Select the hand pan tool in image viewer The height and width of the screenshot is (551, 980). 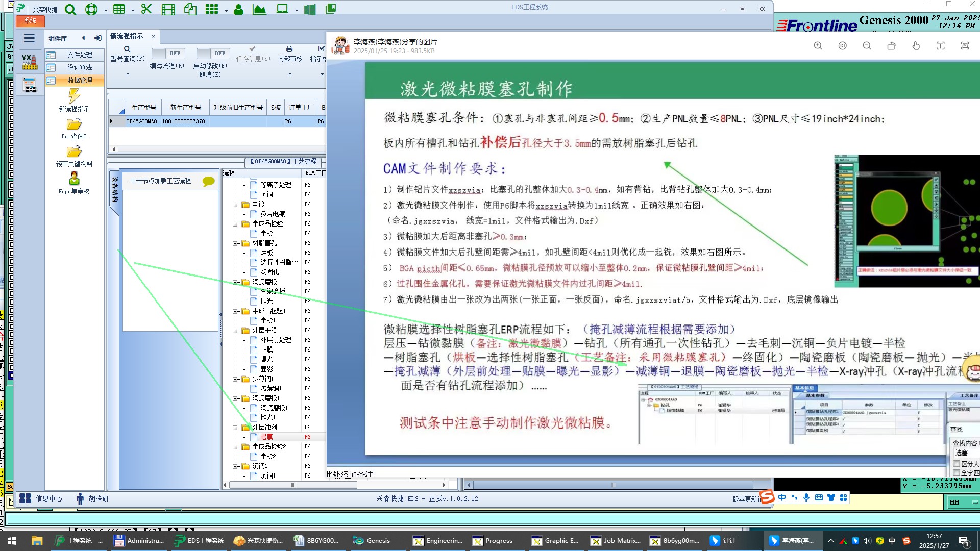[x=916, y=46]
